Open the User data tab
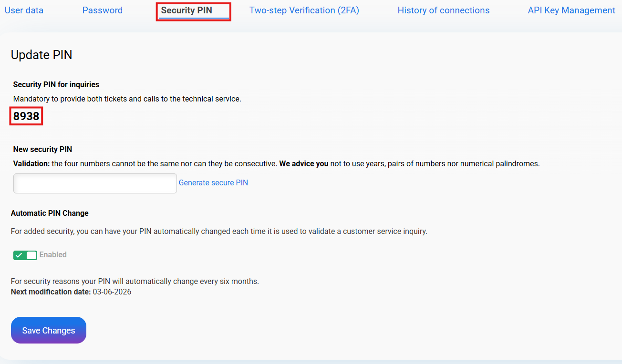622x364 pixels. [24, 10]
